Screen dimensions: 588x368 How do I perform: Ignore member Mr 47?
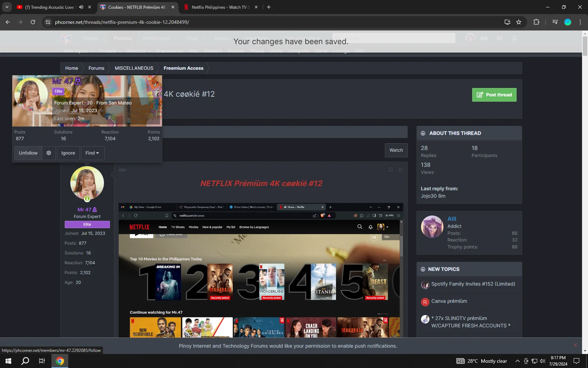(x=68, y=153)
